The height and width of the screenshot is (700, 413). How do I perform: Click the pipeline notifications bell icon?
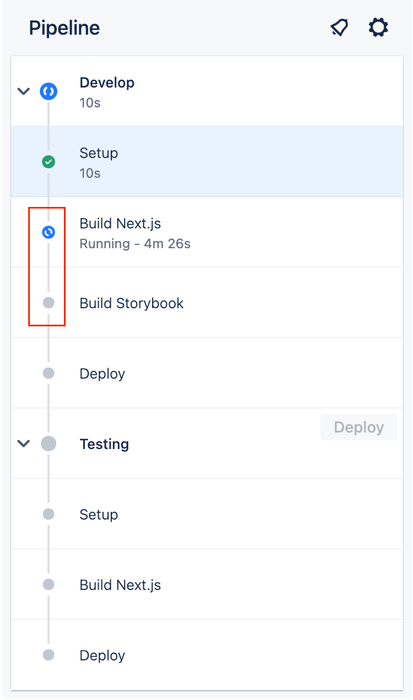(339, 28)
